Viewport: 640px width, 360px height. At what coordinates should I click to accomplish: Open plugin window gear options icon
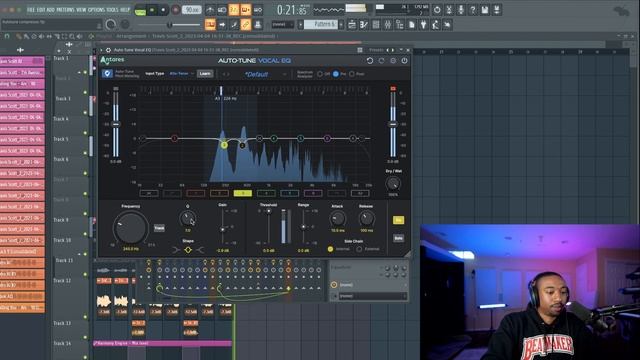pos(108,50)
